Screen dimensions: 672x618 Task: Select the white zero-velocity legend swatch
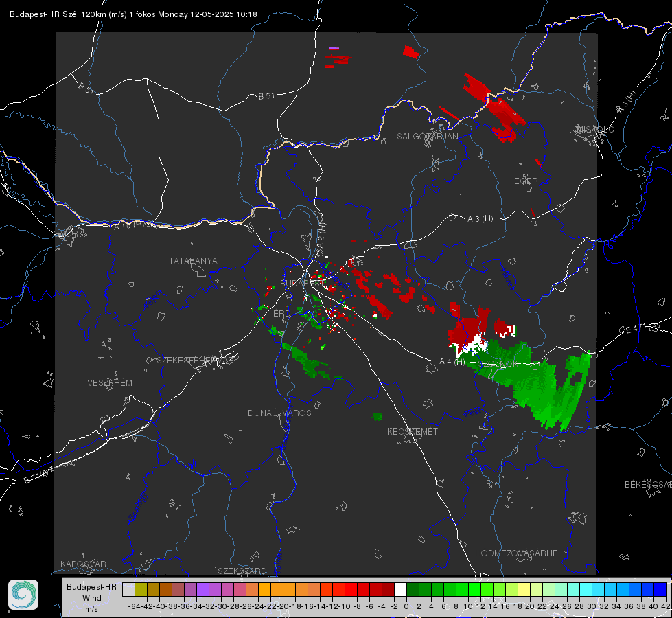pos(400,589)
